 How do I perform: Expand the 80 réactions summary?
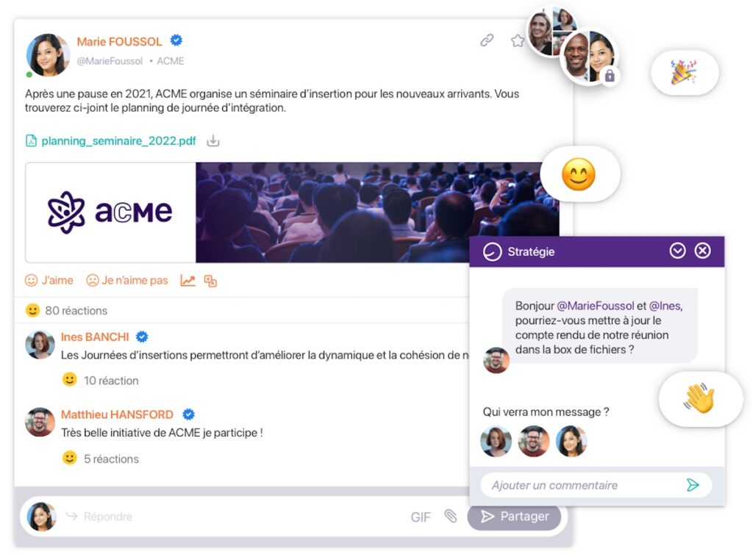66,310
